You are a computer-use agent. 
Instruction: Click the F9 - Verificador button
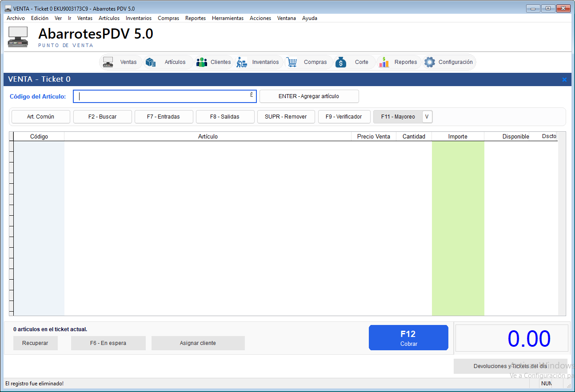click(x=344, y=117)
